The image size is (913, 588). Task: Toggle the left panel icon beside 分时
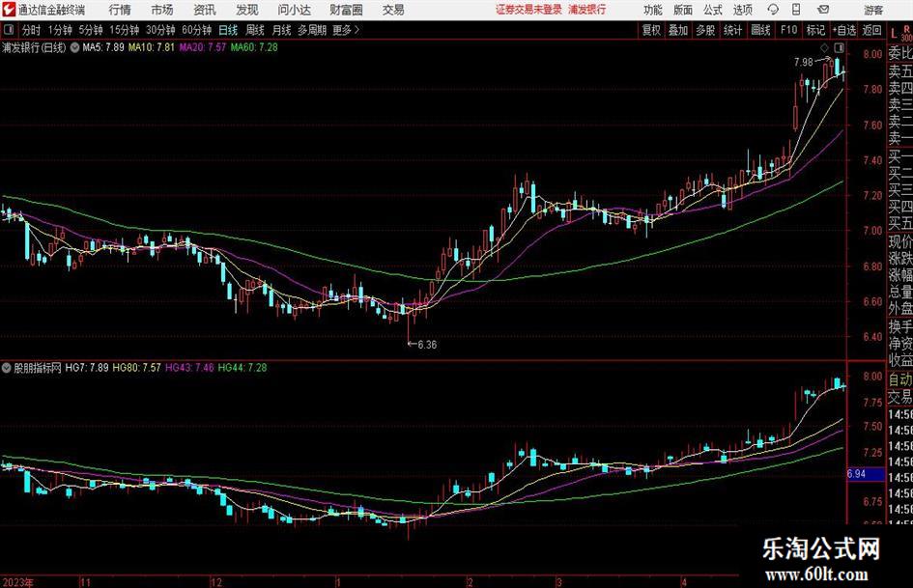[x=9, y=30]
